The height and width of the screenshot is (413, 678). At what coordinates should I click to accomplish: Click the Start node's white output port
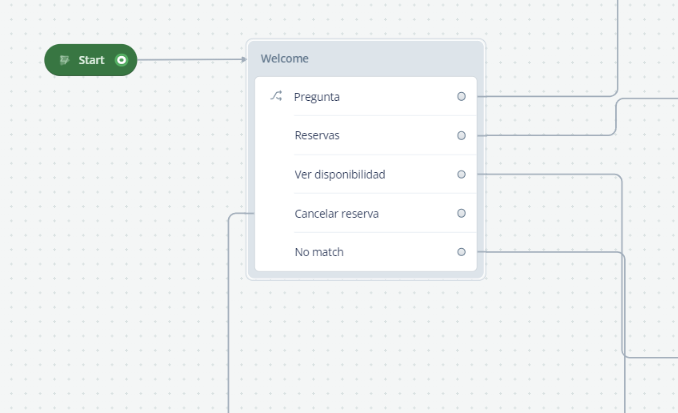[x=122, y=60]
